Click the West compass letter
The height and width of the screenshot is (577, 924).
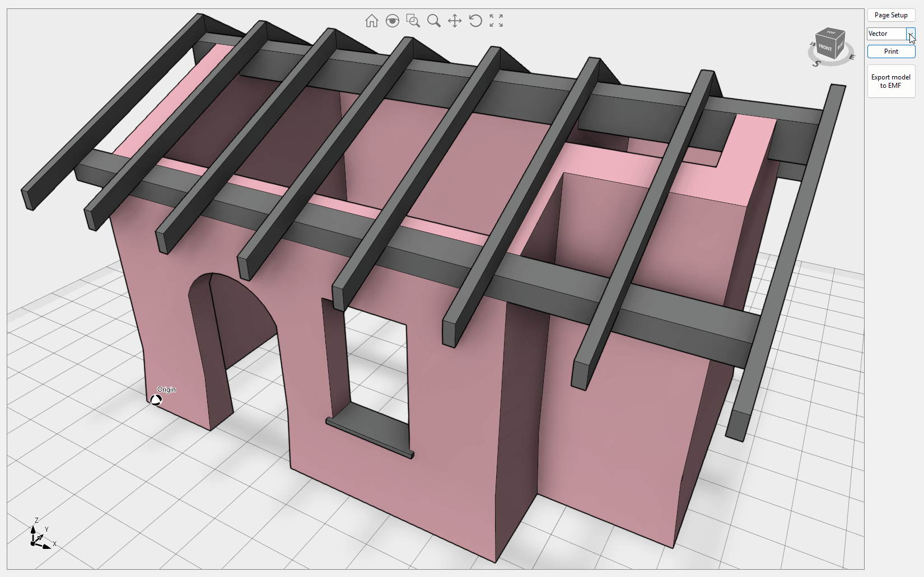click(x=813, y=44)
